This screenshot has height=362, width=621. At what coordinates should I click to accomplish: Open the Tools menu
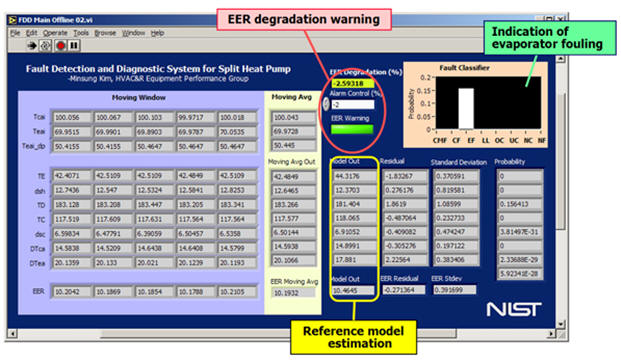click(x=81, y=33)
